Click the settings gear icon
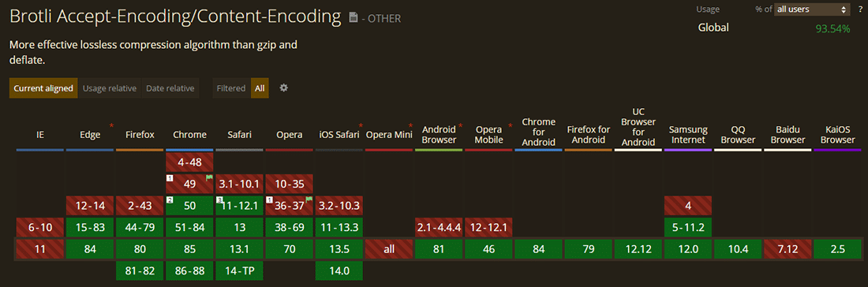The image size is (868, 287). tap(283, 88)
